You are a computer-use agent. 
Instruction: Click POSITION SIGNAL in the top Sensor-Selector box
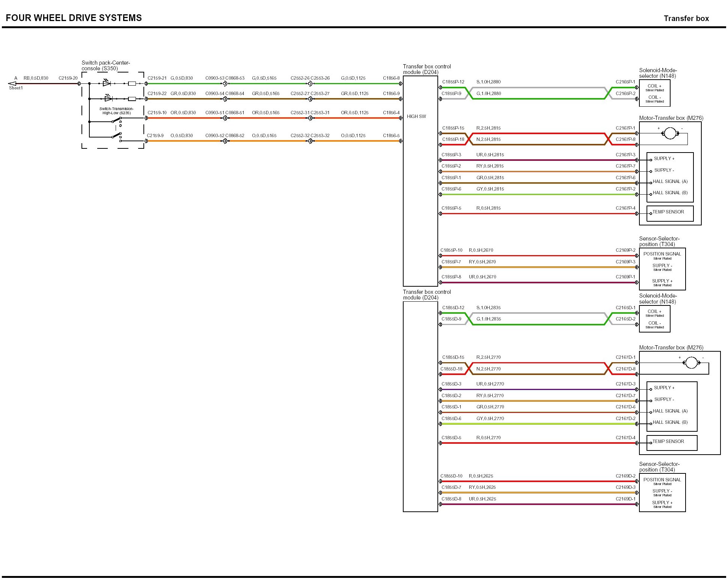click(x=662, y=254)
